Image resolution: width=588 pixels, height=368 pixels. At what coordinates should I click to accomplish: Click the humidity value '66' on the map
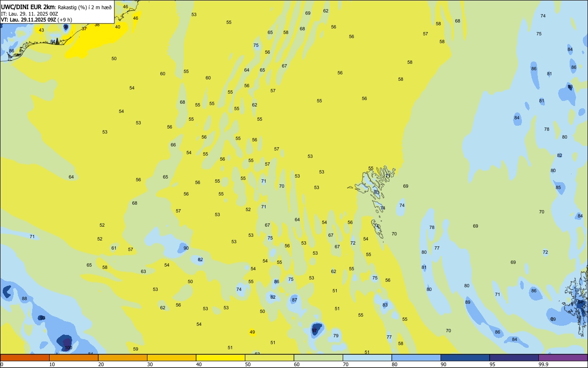[173, 145]
